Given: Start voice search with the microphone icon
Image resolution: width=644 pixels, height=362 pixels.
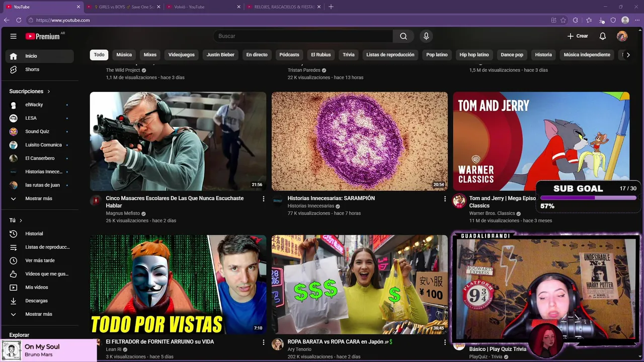Looking at the screenshot, I should 426,36.
